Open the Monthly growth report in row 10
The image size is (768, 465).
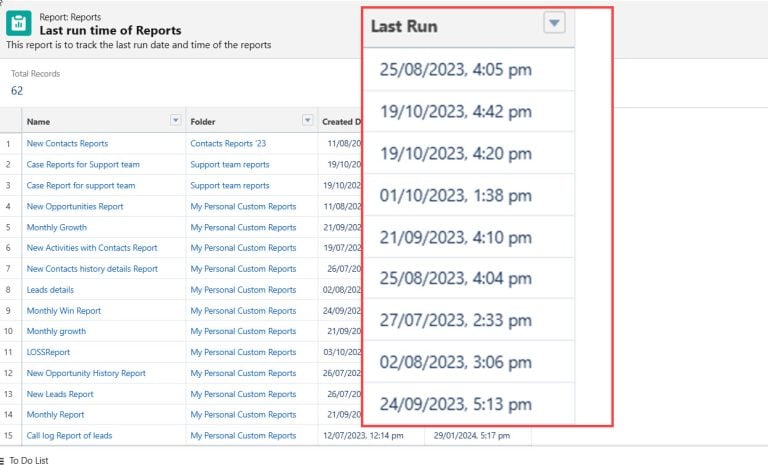(x=56, y=331)
